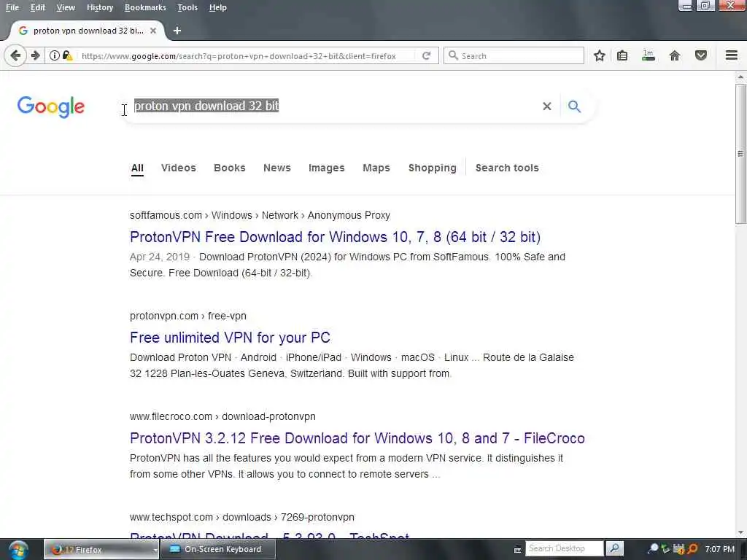Viewport: 747px width, 560px height.
Task: Go forward using the browser forward arrow
Action: tap(35, 55)
